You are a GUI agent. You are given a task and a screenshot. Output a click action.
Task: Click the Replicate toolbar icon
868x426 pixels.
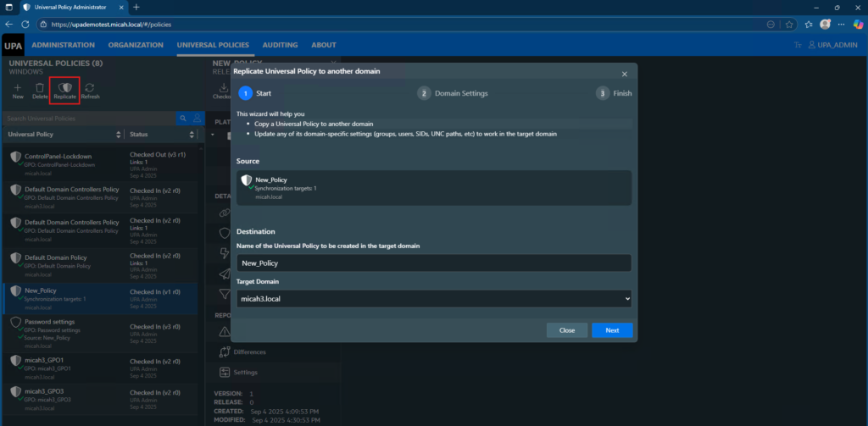click(x=65, y=87)
